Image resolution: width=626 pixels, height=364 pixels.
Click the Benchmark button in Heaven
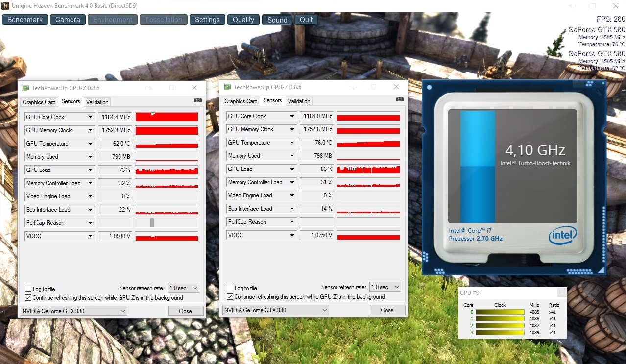(x=25, y=20)
